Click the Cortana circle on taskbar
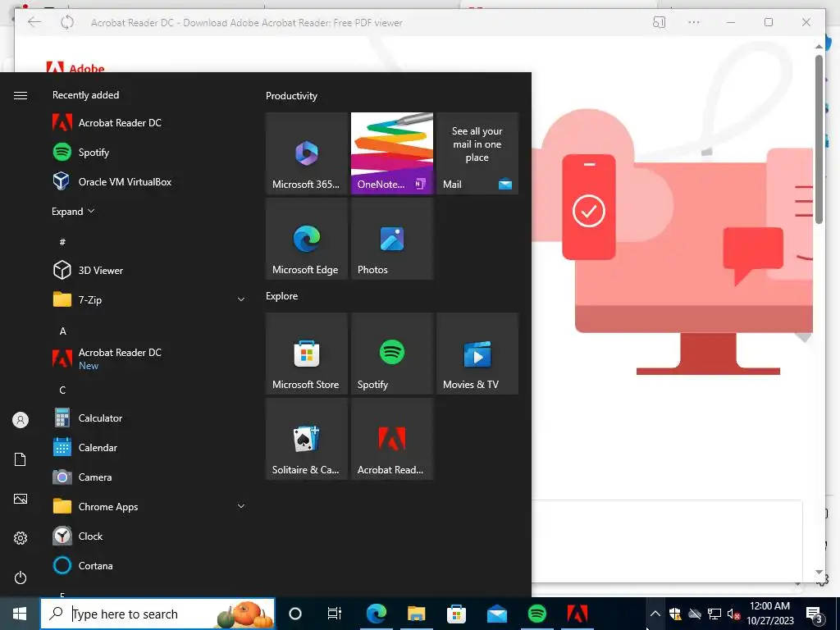840x630 pixels. tap(295, 614)
